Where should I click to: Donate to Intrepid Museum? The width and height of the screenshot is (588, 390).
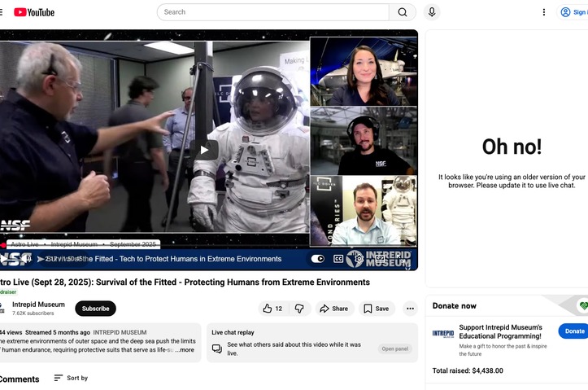(x=574, y=331)
